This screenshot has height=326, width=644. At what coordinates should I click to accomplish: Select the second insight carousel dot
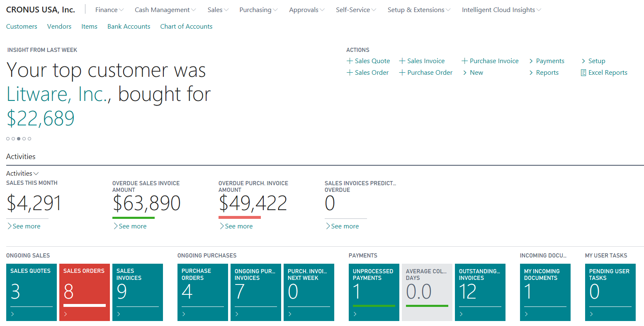pyautogui.click(x=13, y=139)
